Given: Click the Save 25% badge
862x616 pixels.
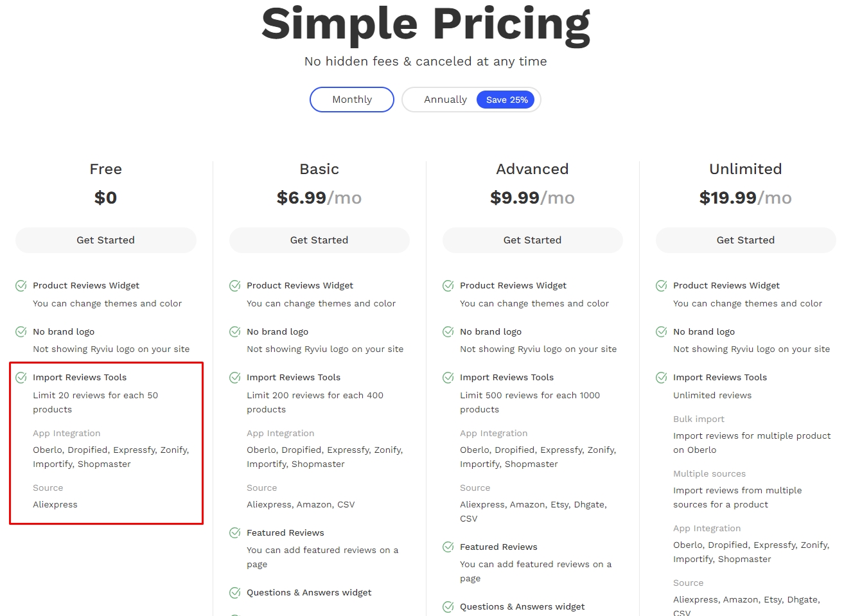Looking at the screenshot, I should 506,100.
